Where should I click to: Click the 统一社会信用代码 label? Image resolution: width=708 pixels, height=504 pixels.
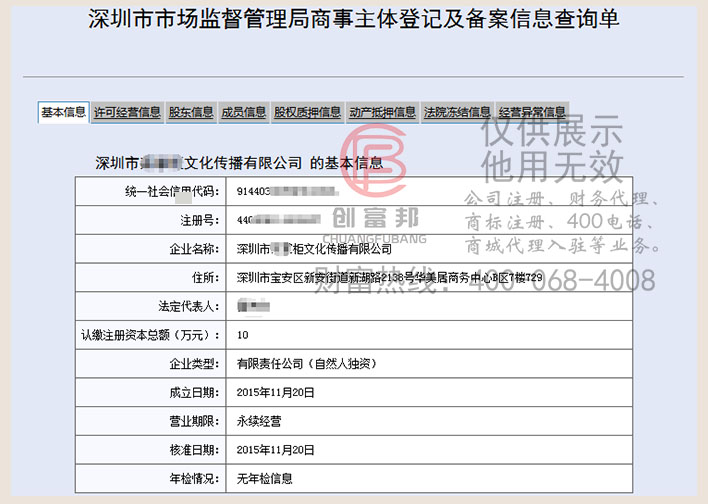pyautogui.click(x=172, y=191)
